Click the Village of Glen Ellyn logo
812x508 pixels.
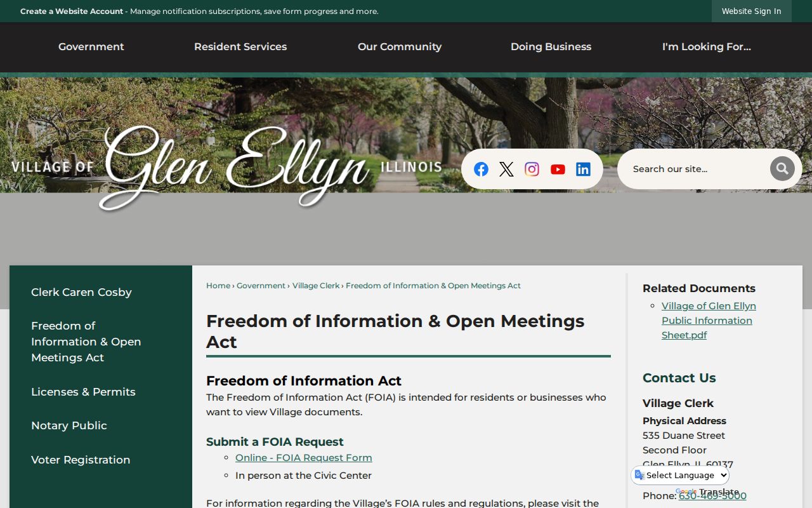pyautogui.click(x=226, y=168)
